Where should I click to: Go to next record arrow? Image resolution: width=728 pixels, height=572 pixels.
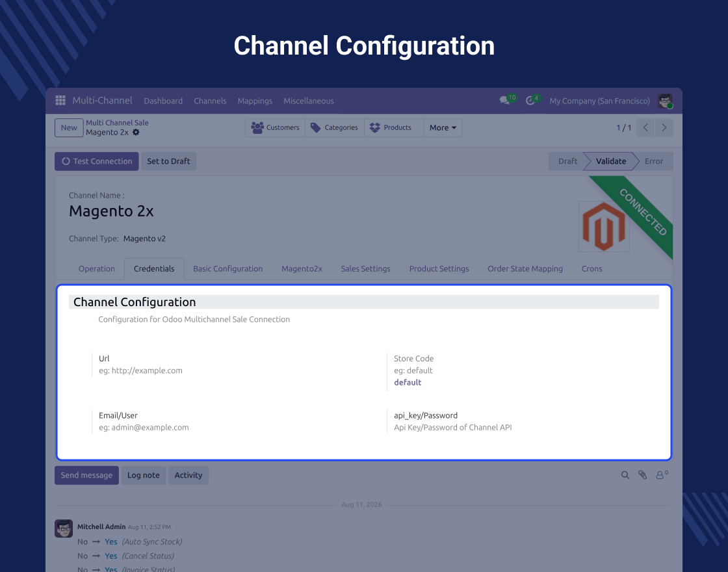[x=664, y=127]
